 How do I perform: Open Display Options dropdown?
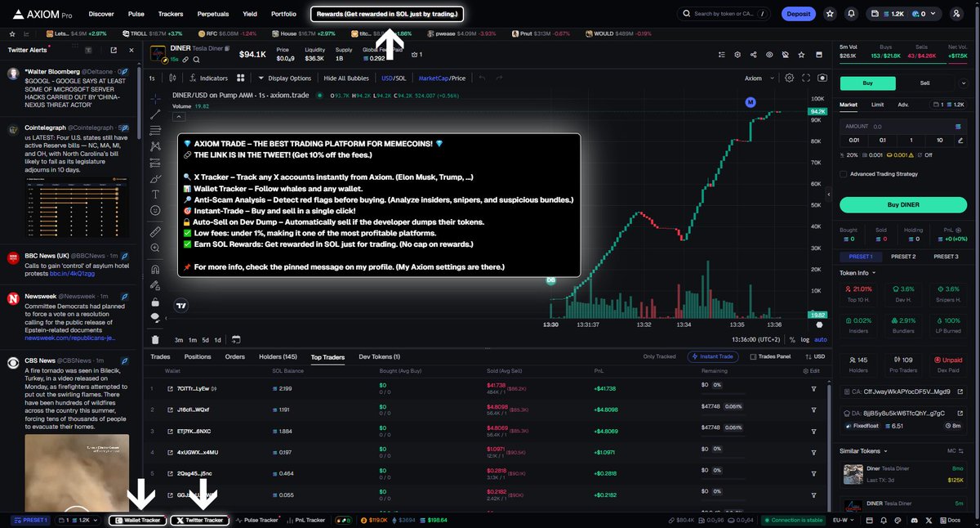[x=284, y=78]
